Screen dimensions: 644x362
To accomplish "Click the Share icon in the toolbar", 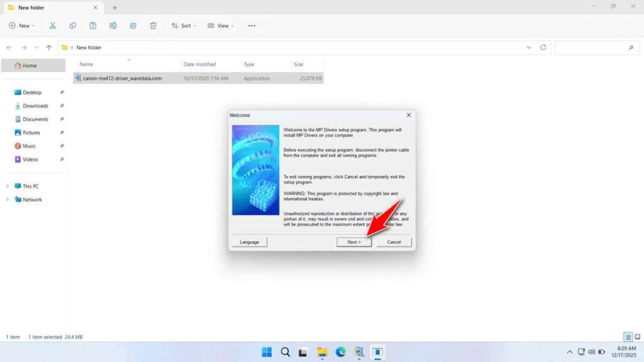I will coord(133,25).
